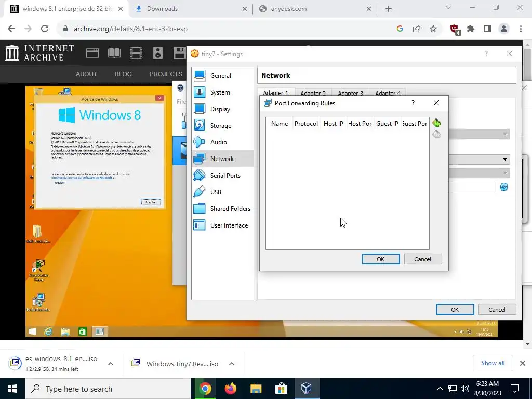Open the Shared Folders settings category
This screenshot has height=399, width=532.
tap(222, 209)
